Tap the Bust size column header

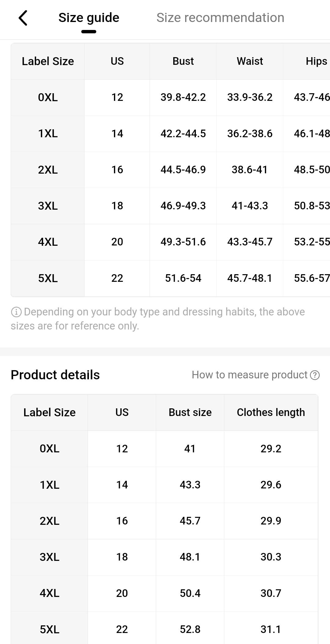pos(190,412)
